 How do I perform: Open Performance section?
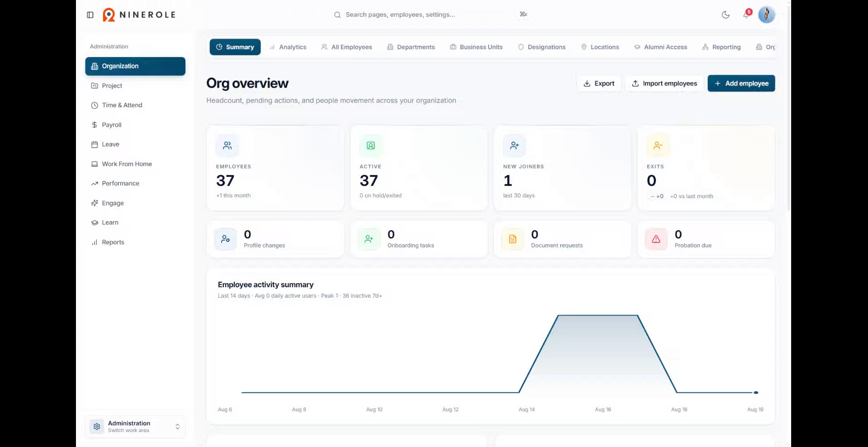[135, 183]
